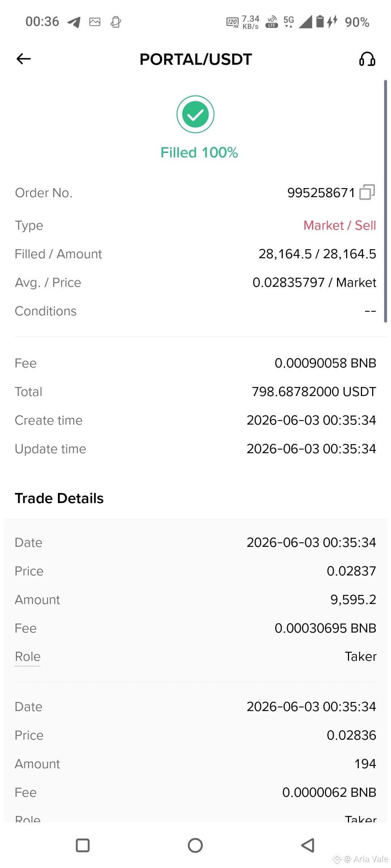This screenshot has width=391, height=868.
Task: Tap the image notification status icon
Action: click(x=95, y=22)
